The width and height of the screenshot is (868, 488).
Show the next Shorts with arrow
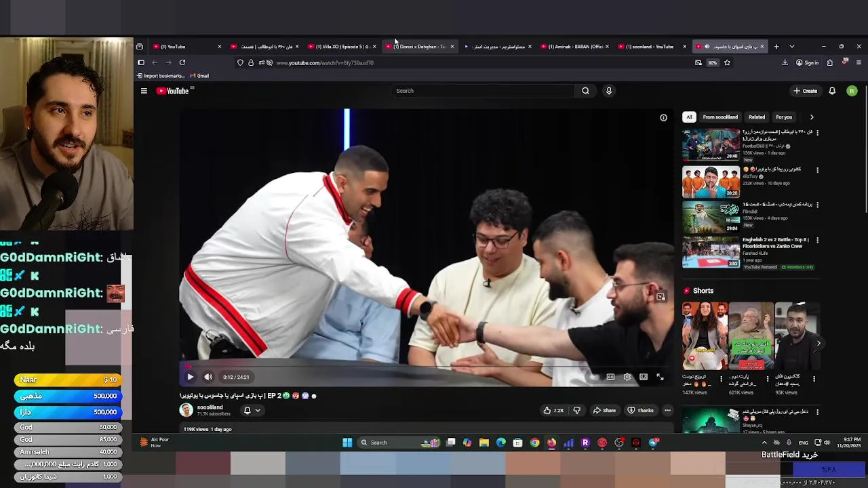click(x=818, y=343)
